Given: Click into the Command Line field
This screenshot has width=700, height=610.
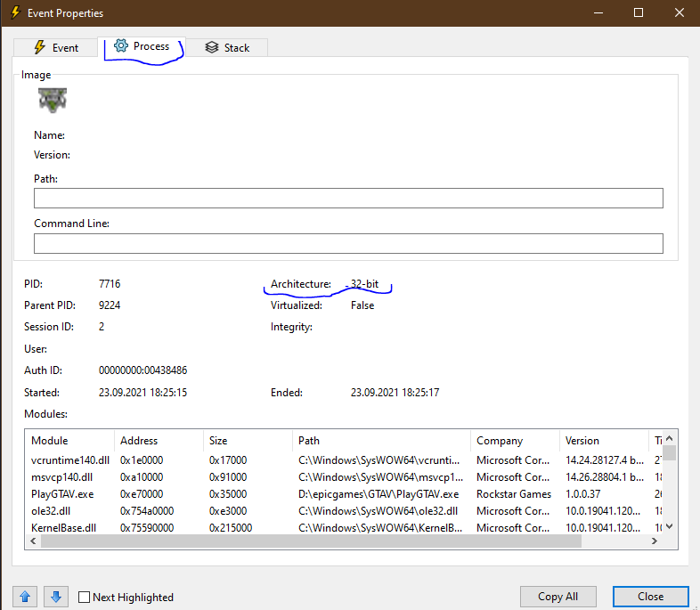Looking at the screenshot, I should click(x=348, y=244).
